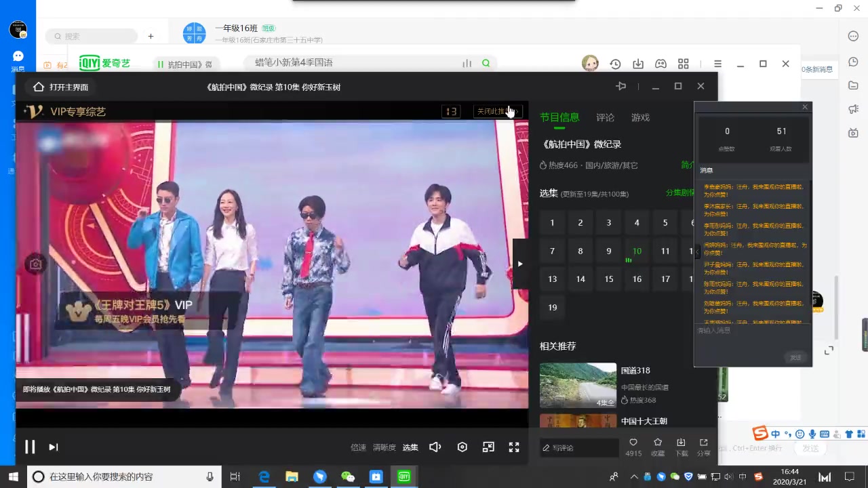
Task: Open WeChat from the taskbar
Action: click(348, 476)
